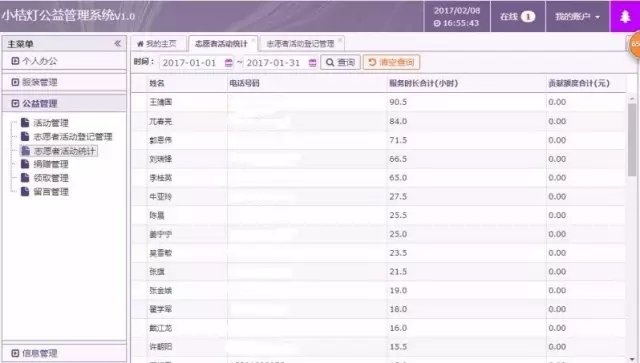Click the 清空查询 reset button
Screen dimensions: 640x363
pos(391,62)
